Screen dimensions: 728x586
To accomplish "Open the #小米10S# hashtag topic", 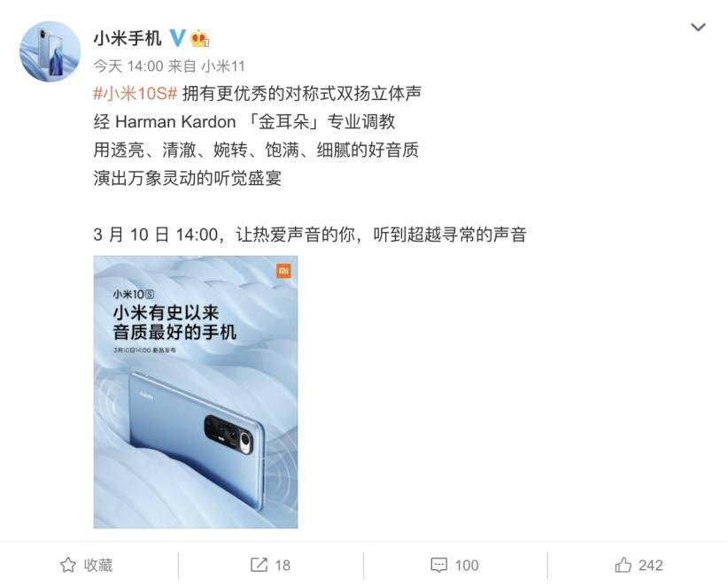I will coord(136,94).
